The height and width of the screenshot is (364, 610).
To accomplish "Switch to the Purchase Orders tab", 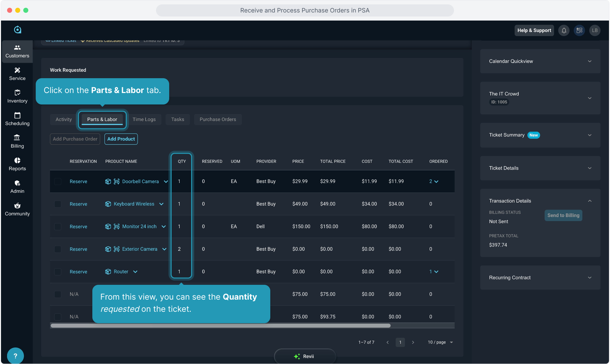I will click(x=218, y=119).
